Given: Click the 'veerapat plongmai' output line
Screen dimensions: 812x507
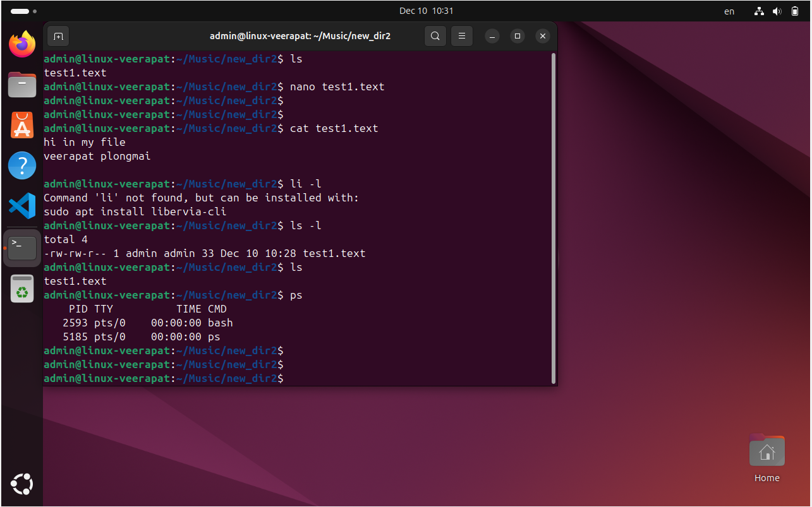Looking at the screenshot, I should 97,156.
